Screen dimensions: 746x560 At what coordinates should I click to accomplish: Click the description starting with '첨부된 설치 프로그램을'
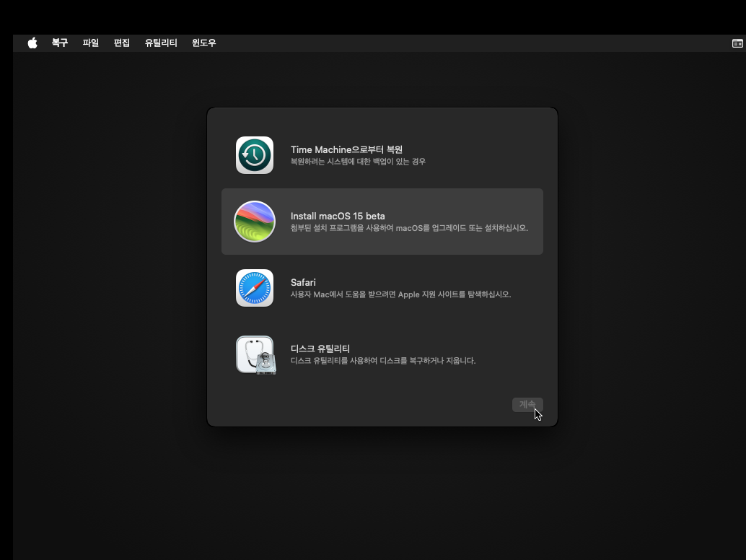pyautogui.click(x=409, y=228)
